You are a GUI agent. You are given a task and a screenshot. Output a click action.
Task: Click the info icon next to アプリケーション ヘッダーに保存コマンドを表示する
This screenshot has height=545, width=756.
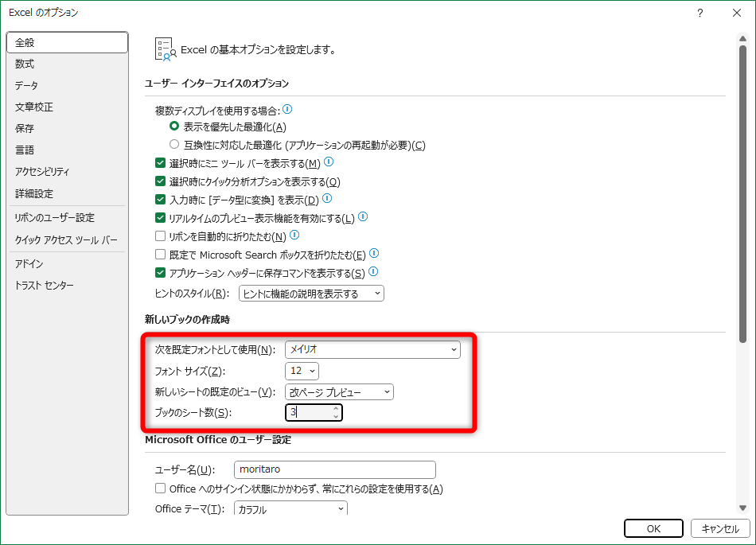(373, 271)
